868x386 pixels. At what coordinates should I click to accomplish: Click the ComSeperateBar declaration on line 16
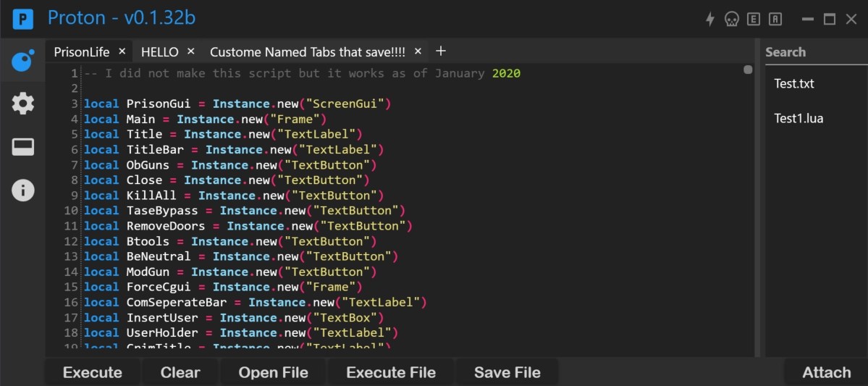point(256,303)
